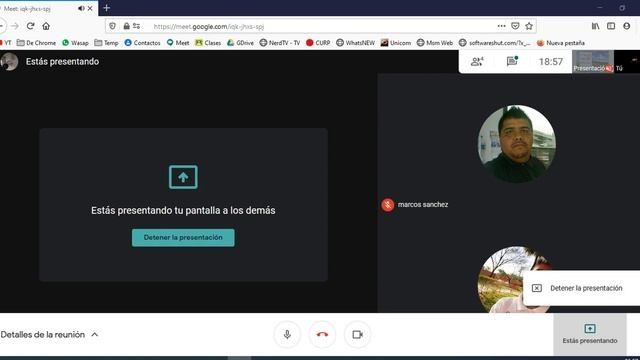Viewport: 640px width, 360px height.
Task: Open page actions three-dots menu
Action: point(502,26)
